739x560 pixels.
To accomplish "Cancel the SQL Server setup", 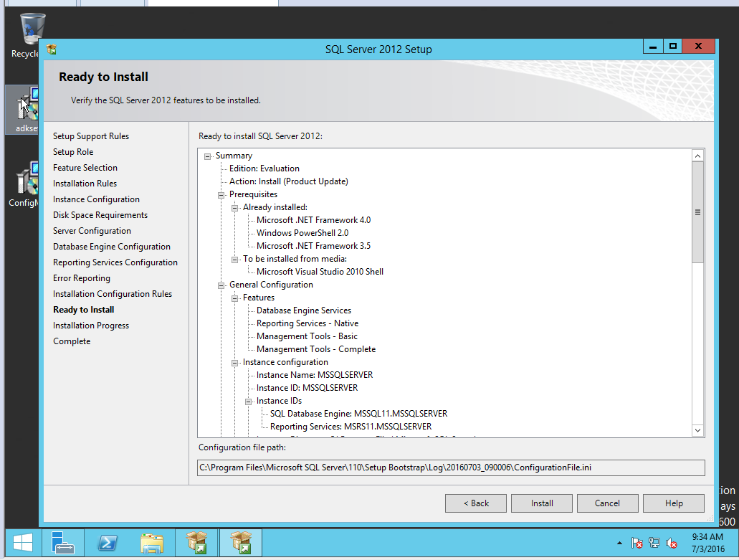I will coord(608,503).
